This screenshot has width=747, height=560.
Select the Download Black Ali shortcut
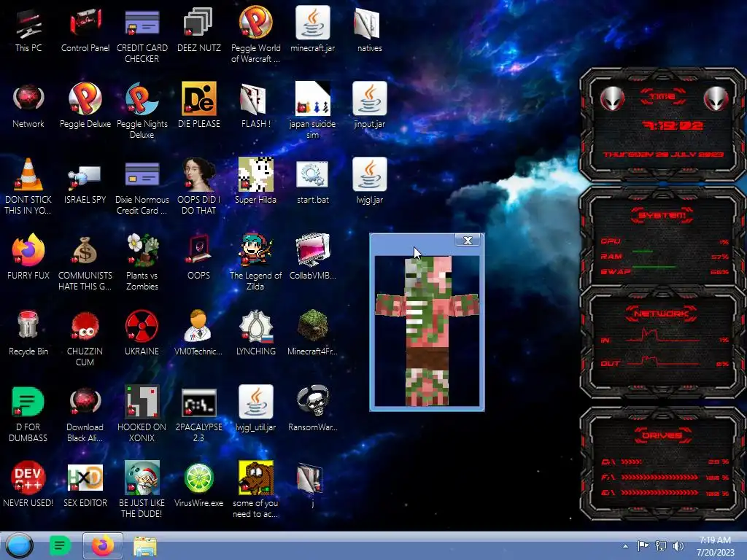[85, 414]
